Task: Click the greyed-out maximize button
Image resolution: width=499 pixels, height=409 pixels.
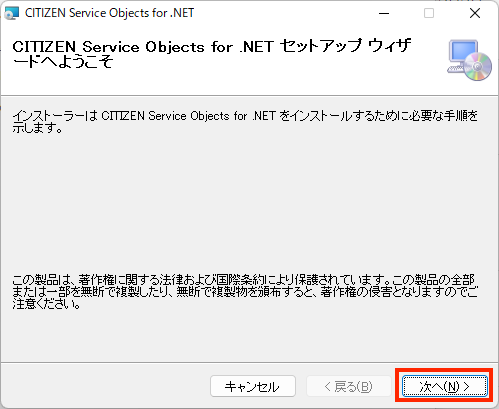Action: point(429,13)
